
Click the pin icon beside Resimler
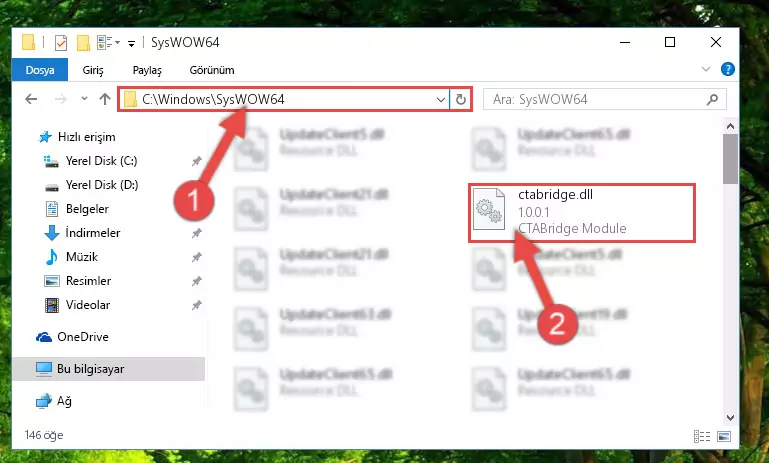[x=197, y=281]
